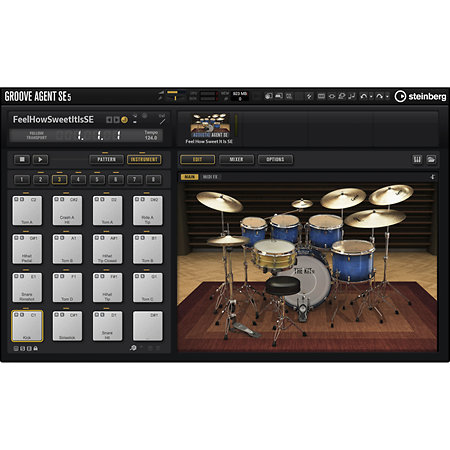Select the Acoustic Agent SE kit slot thumbnail
This screenshot has width=450, height=450.
[x=210, y=126]
